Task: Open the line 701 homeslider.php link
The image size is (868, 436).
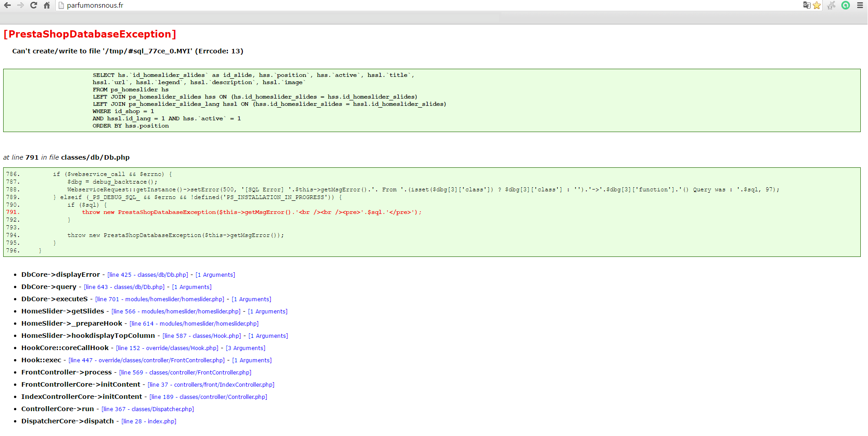Action: click(160, 299)
